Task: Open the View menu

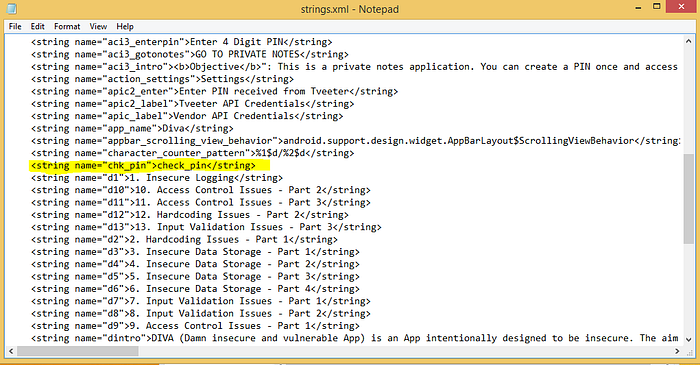Action: coord(98,26)
